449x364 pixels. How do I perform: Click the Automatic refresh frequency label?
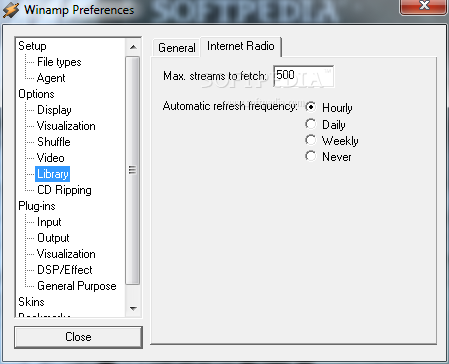(230, 106)
